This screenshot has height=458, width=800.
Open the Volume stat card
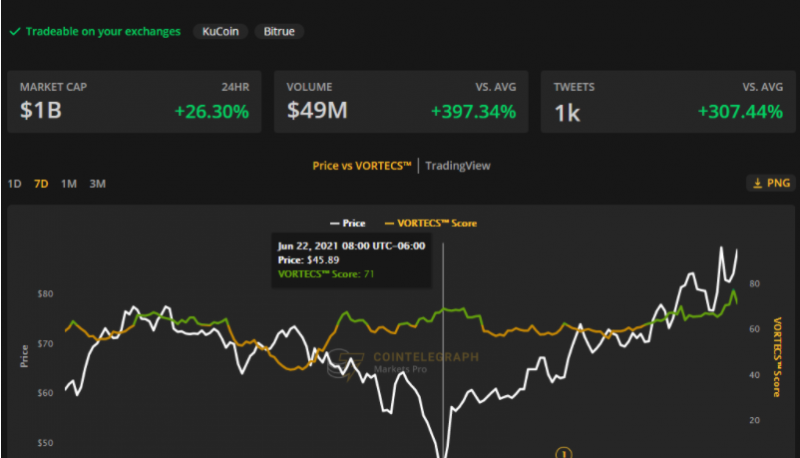tap(401, 101)
